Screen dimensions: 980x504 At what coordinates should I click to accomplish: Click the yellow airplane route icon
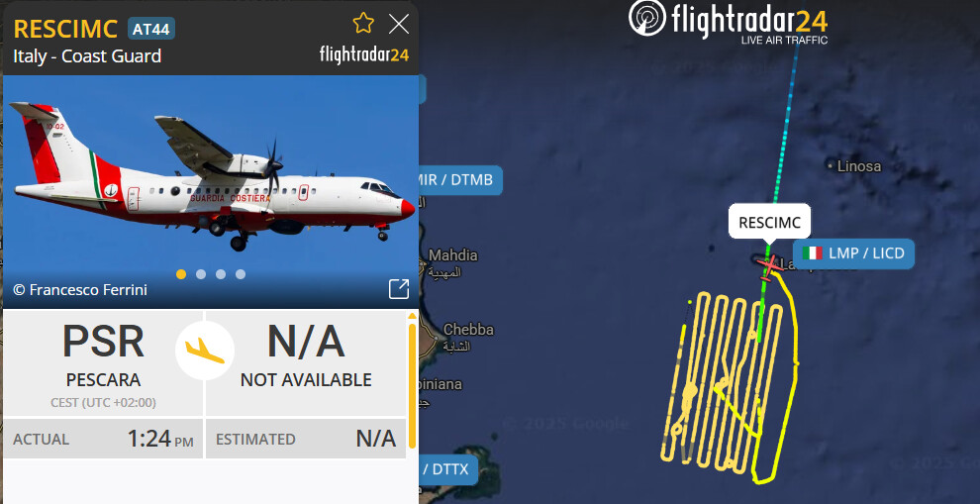point(205,351)
